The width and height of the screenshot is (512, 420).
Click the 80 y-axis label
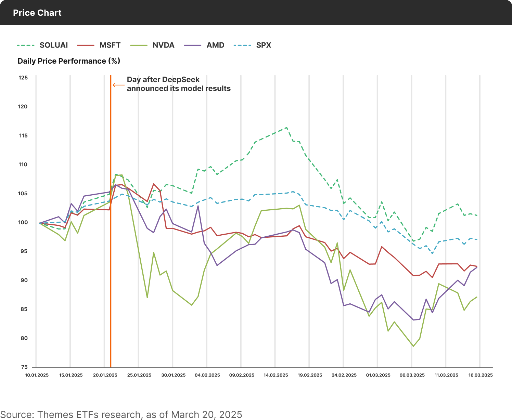point(24,338)
